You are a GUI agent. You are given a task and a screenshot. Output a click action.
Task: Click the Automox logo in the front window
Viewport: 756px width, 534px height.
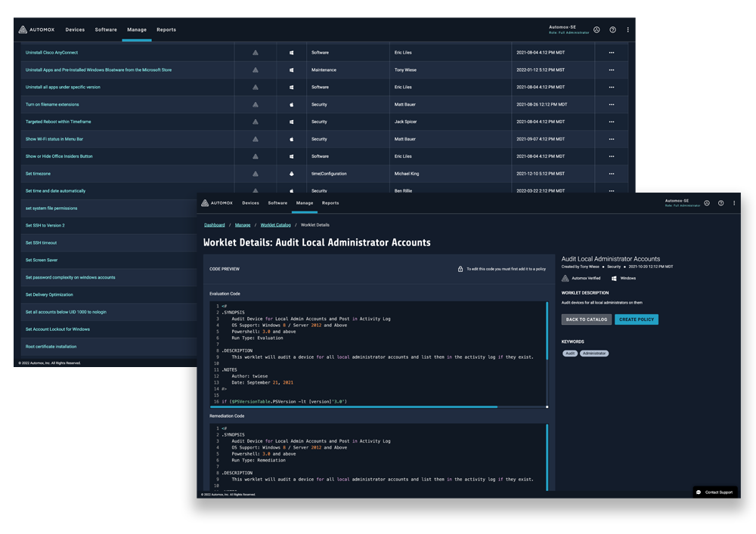click(217, 203)
